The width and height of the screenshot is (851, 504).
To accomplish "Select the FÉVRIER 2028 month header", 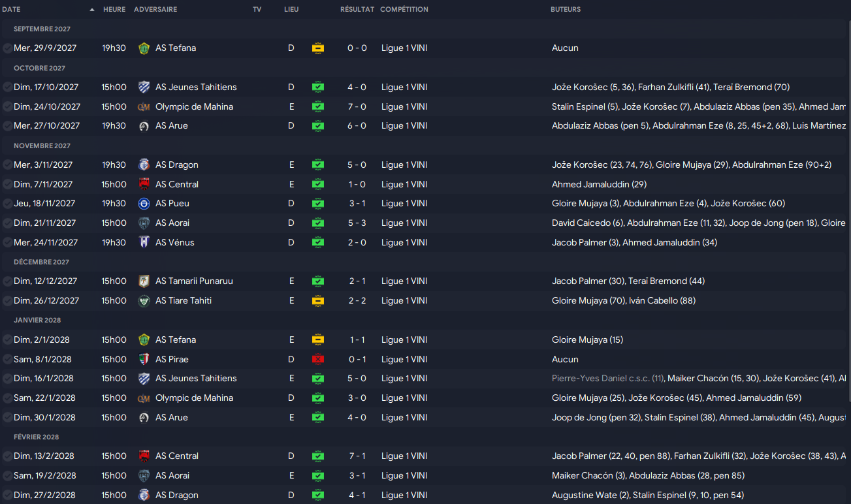I will coord(36,437).
